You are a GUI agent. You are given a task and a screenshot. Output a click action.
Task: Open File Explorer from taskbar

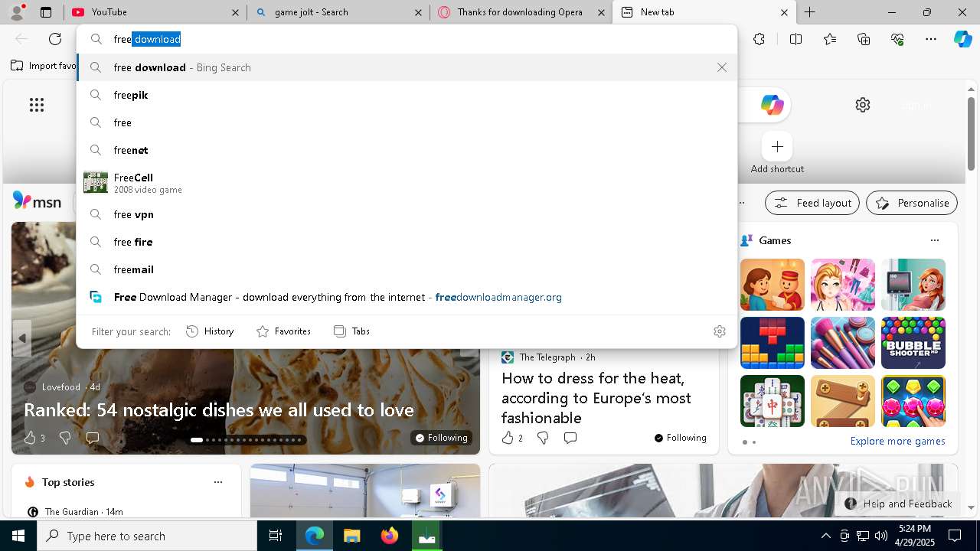pyautogui.click(x=351, y=536)
